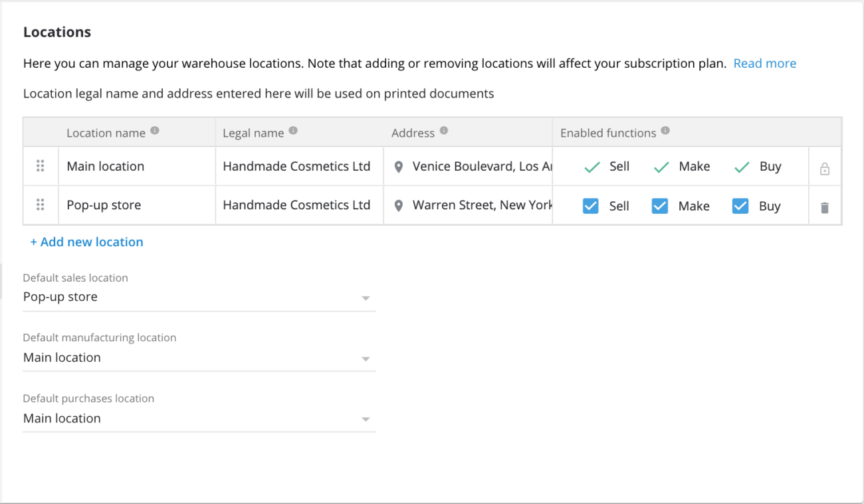864x504 pixels.
Task: Click the drag handle for Pop-up store row
Action: point(41,205)
